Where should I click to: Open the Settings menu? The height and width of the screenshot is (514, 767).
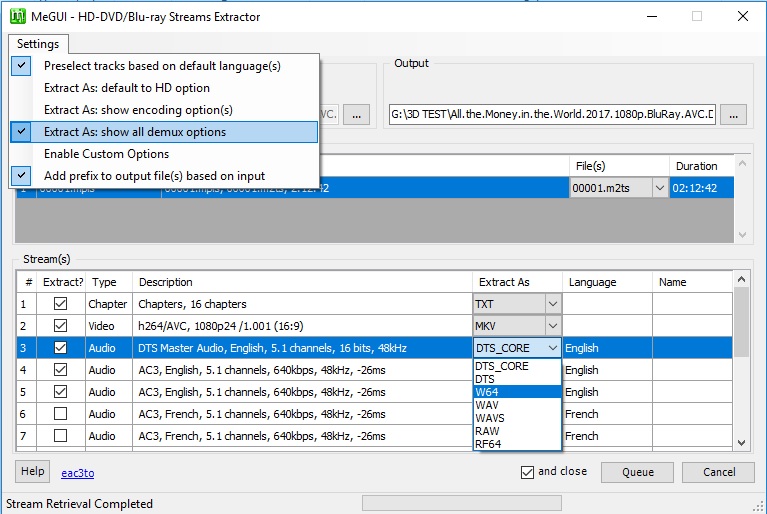pyautogui.click(x=38, y=44)
